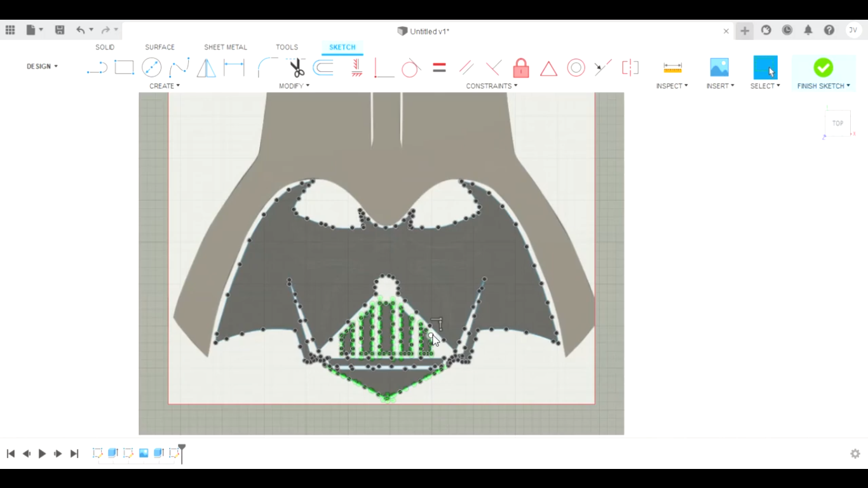Apply the Horizontal/Vertical constraint

pos(357,67)
